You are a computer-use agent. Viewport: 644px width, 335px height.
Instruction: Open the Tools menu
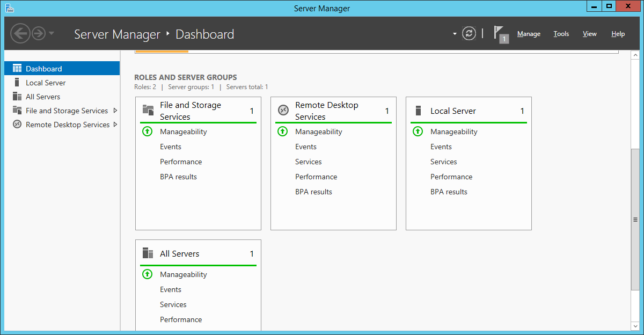pos(561,34)
